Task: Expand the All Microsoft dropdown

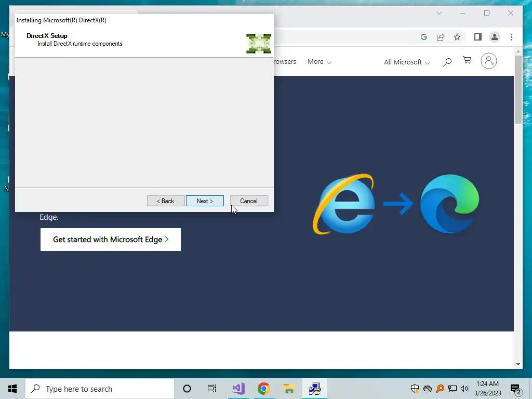Action: pos(406,62)
